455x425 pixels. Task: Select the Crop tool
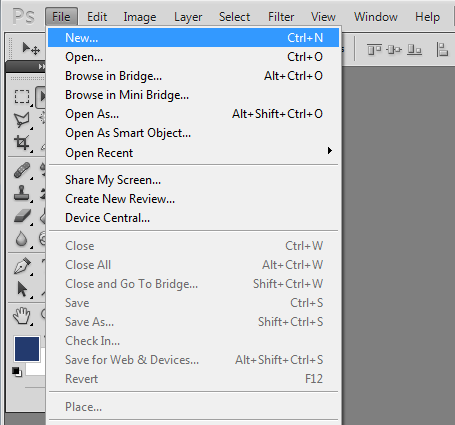[x=22, y=143]
